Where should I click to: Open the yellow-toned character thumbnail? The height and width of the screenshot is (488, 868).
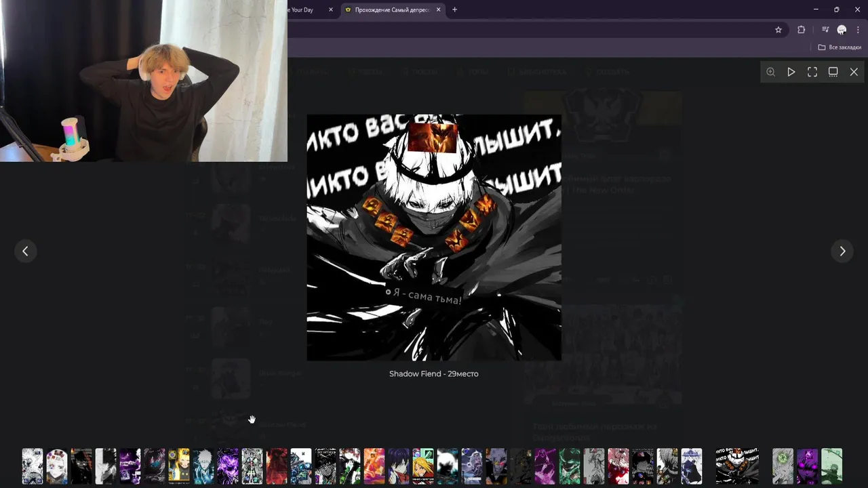pyautogui.click(x=179, y=466)
